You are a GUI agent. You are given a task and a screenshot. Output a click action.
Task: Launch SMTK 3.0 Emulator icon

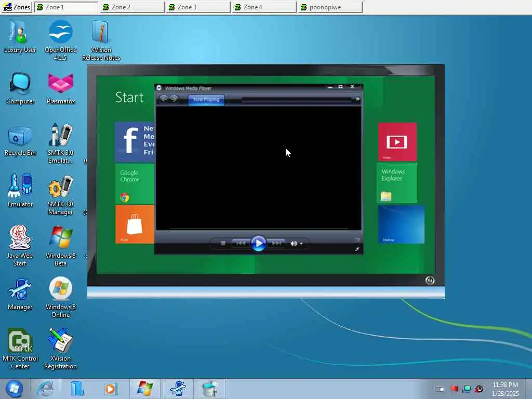[x=60, y=143]
